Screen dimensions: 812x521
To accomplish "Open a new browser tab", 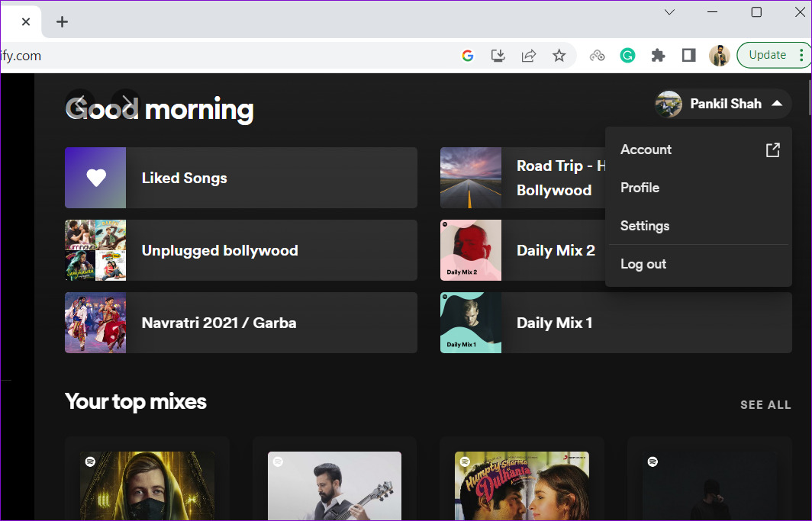I will pos(62,21).
